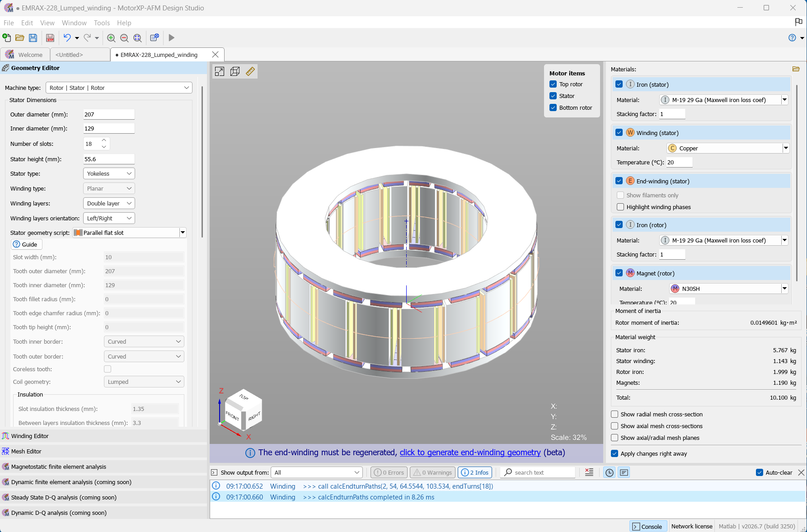
Task: Toggle Bottom rotor visibility checkbox
Action: pyautogui.click(x=553, y=107)
